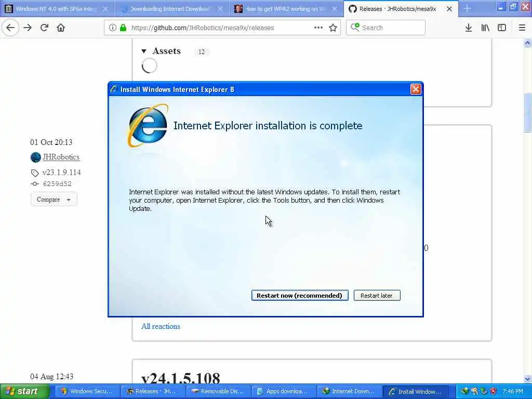532x399 pixels.
Task: Click the page scrollbar down arrow
Action: click(x=527, y=379)
